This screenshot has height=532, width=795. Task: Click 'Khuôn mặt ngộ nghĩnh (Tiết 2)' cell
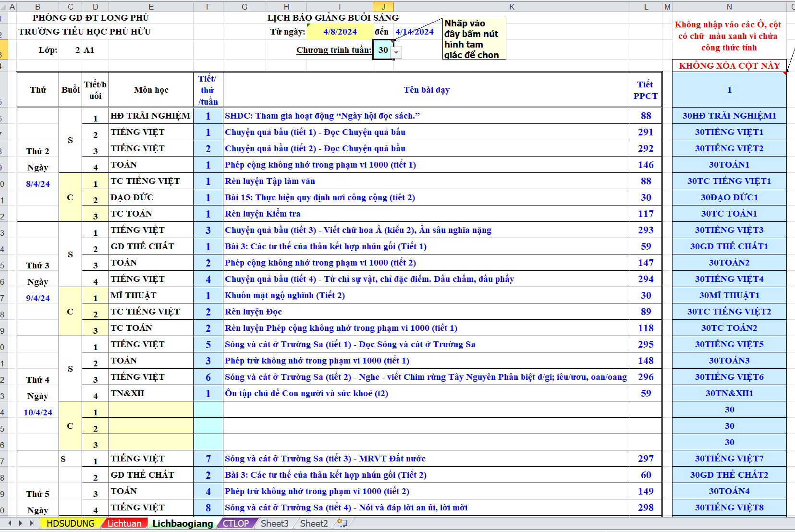pyautogui.click(x=427, y=295)
